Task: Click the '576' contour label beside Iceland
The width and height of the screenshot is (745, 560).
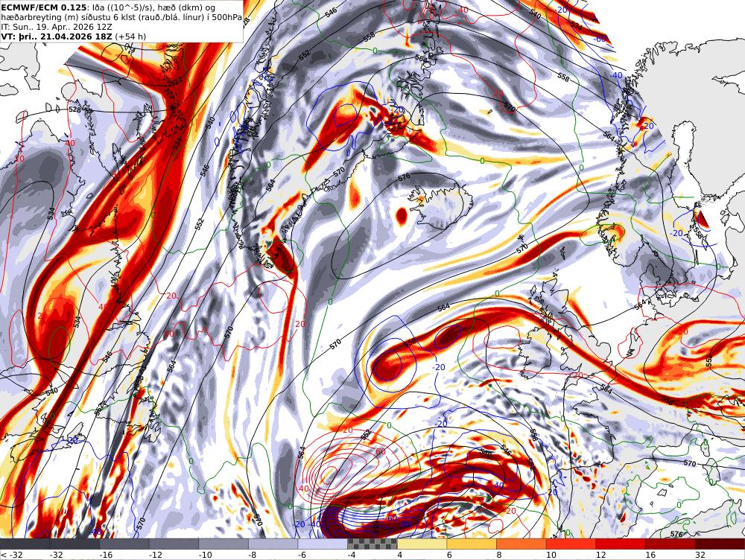Action: (x=403, y=177)
